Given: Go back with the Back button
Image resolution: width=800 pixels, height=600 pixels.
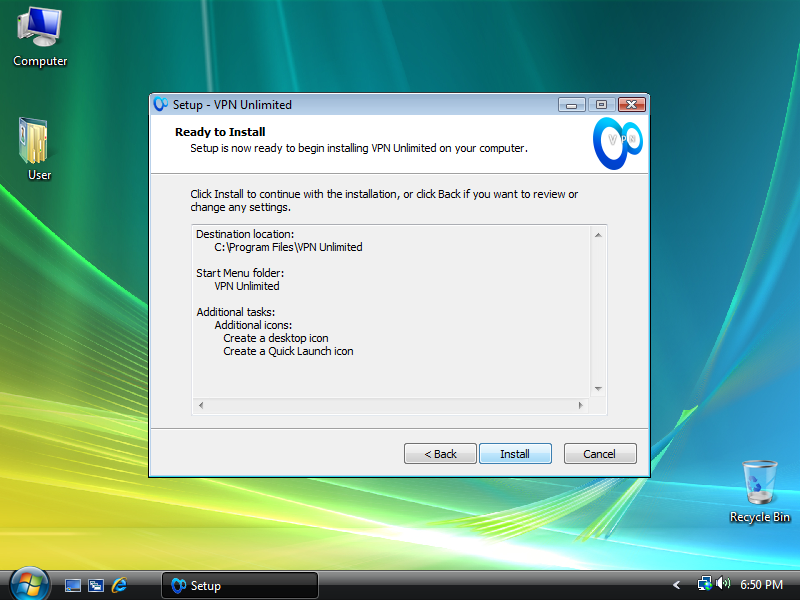Looking at the screenshot, I should [440, 454].
